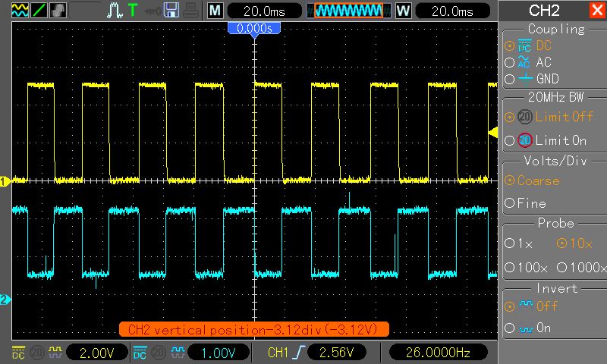Click the green diagonal line icon
607x364 pixels.
(x=39, y=11)
